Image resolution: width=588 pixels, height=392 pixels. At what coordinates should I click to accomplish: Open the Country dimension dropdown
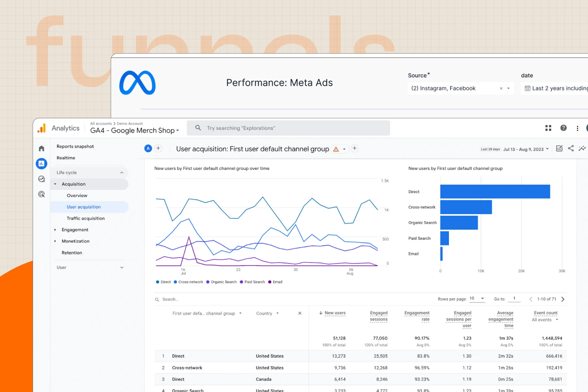point(268,314)
